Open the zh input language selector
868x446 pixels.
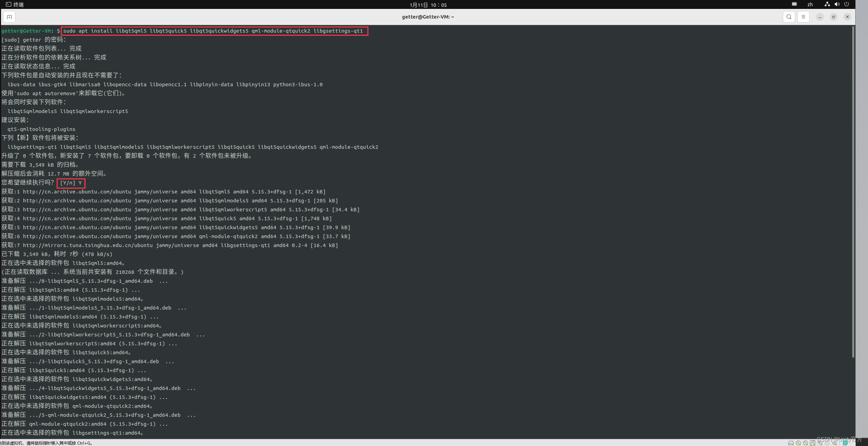pos(810,4)
